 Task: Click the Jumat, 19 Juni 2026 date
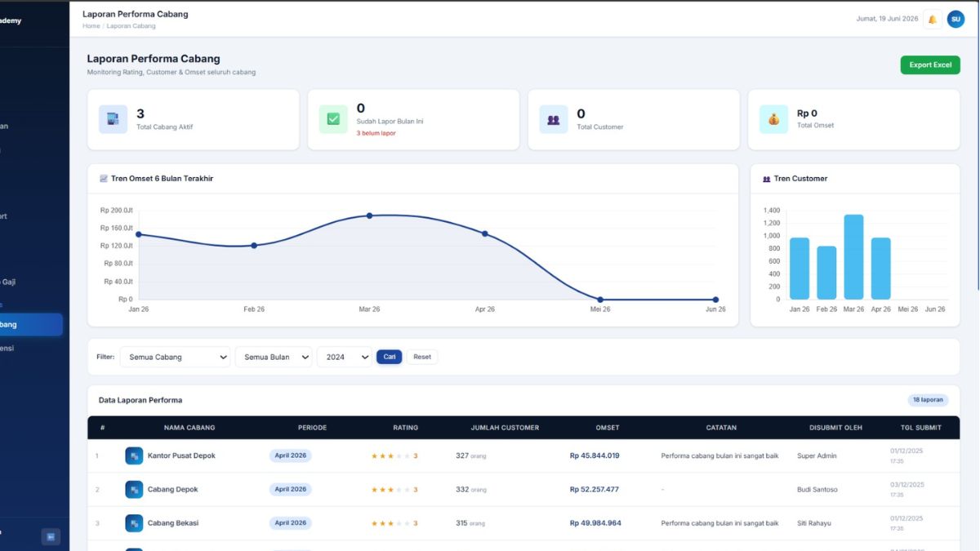tap(887, 19)
